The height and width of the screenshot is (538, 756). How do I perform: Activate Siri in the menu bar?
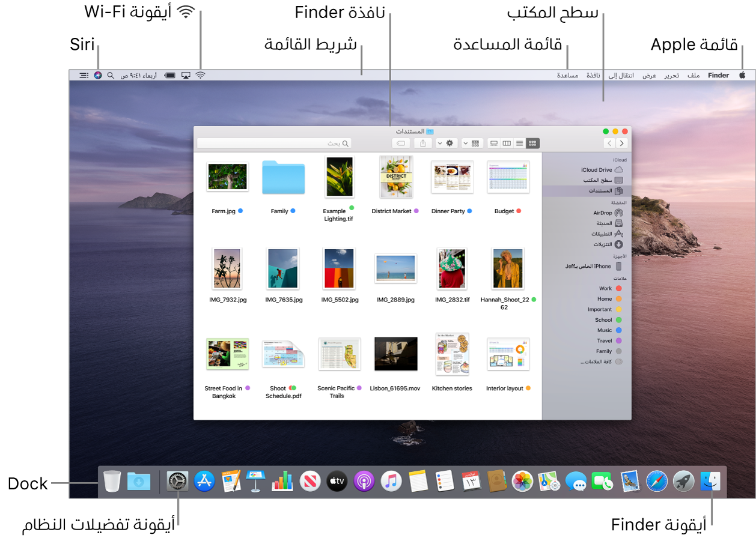tap(97, 76)
